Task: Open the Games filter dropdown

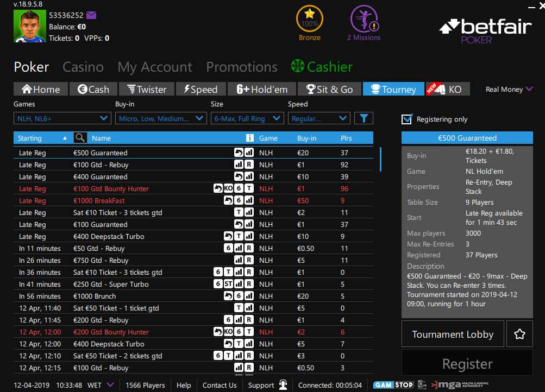Action: [62, 118]
